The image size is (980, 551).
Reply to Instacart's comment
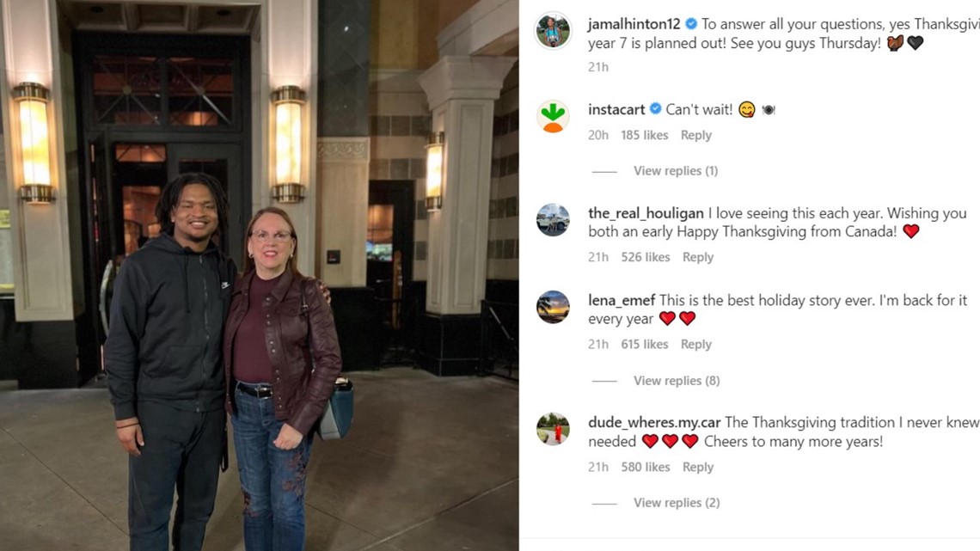point(695,135)
